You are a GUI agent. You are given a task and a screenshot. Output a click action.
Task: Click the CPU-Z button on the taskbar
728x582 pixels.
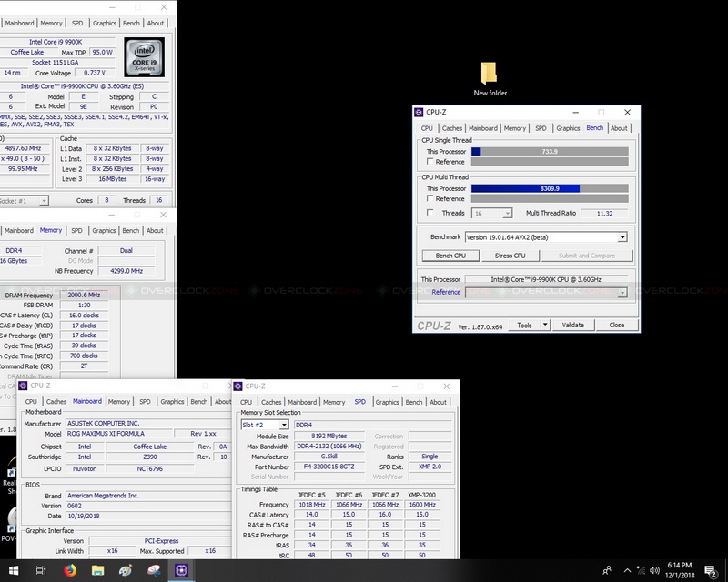point(181,570)
